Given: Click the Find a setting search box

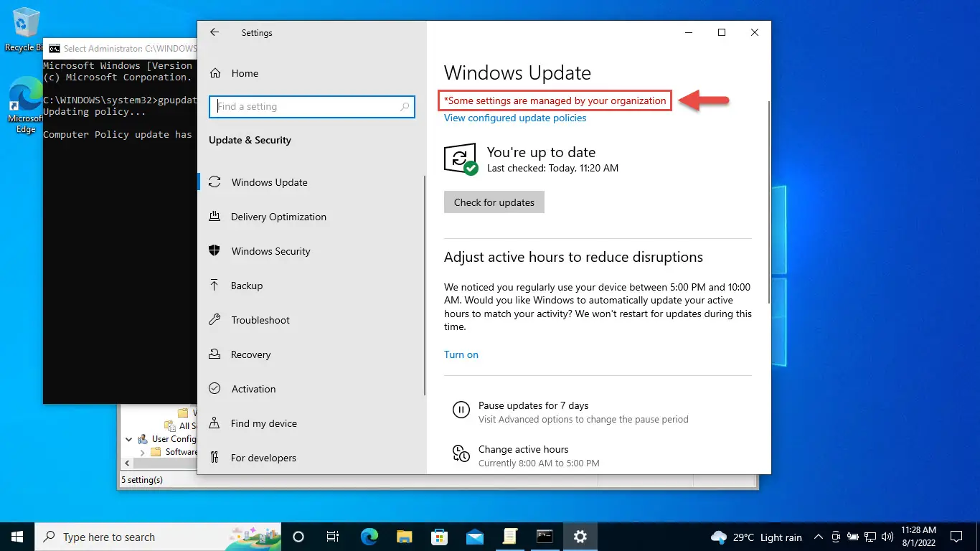Looking at the screenshot, I should click(x=312, y=106).
